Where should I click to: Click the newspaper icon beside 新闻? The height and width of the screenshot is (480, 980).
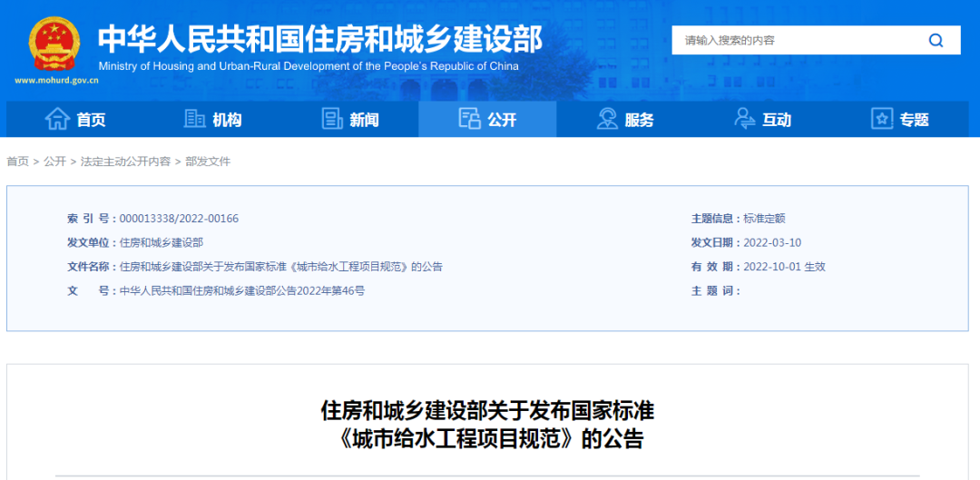[332, 119]
